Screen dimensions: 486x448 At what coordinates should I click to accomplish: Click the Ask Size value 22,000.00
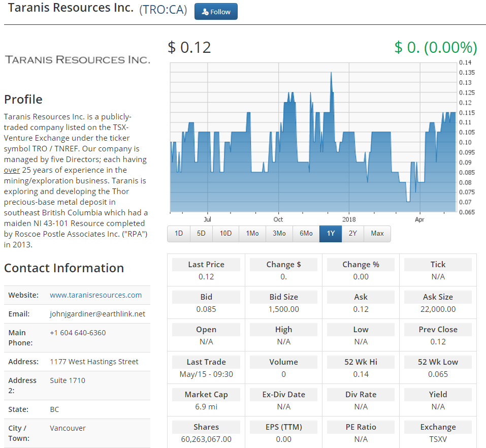tap(438, 309)
